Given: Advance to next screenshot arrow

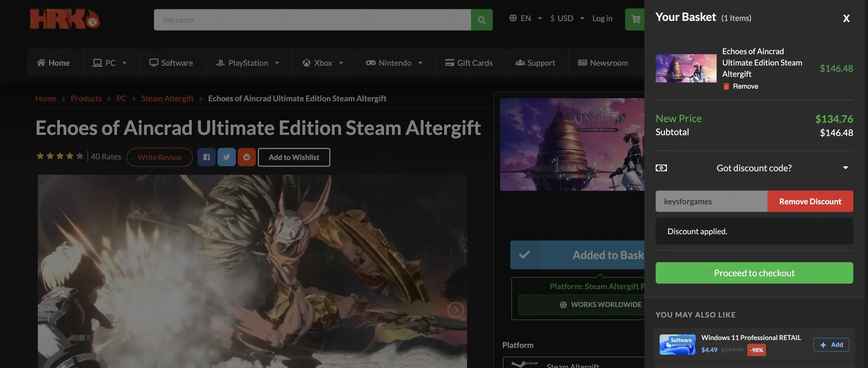Looking at the screenshot, I should coord(455,309).
